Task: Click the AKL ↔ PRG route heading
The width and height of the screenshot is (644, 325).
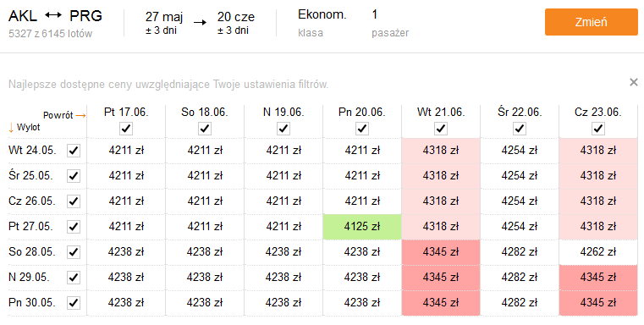Action: (56, 16)
